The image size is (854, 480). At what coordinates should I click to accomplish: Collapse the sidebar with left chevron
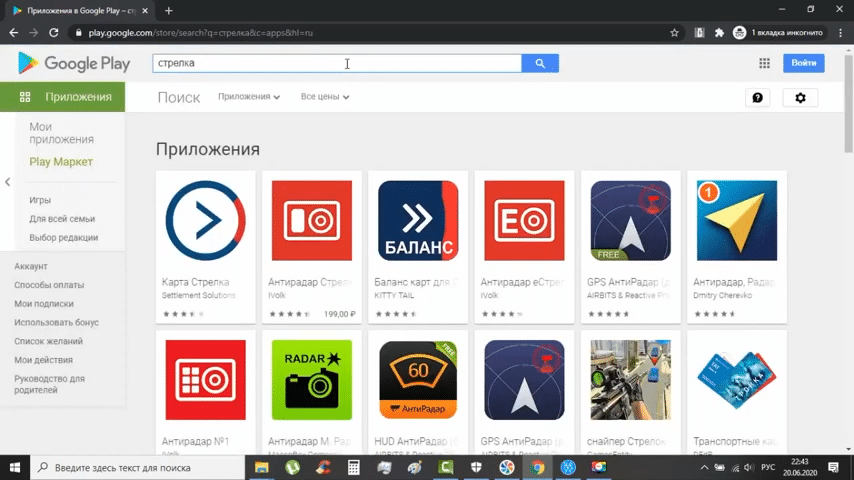[8, 182]
